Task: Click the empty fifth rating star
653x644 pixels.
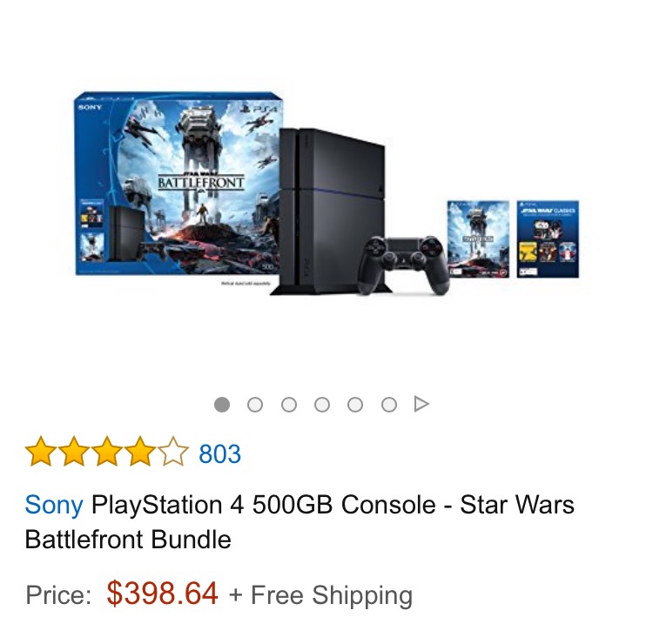Action: (x=173, y=452)
